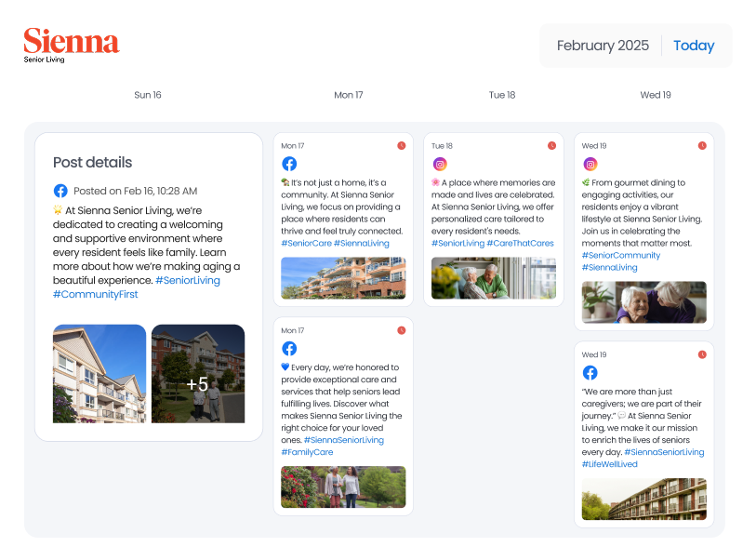Viewport: 756px width, 560px height.
Task: Click Facebook icon on 'more than just caregivers' post
Action: tap(590, 372)
